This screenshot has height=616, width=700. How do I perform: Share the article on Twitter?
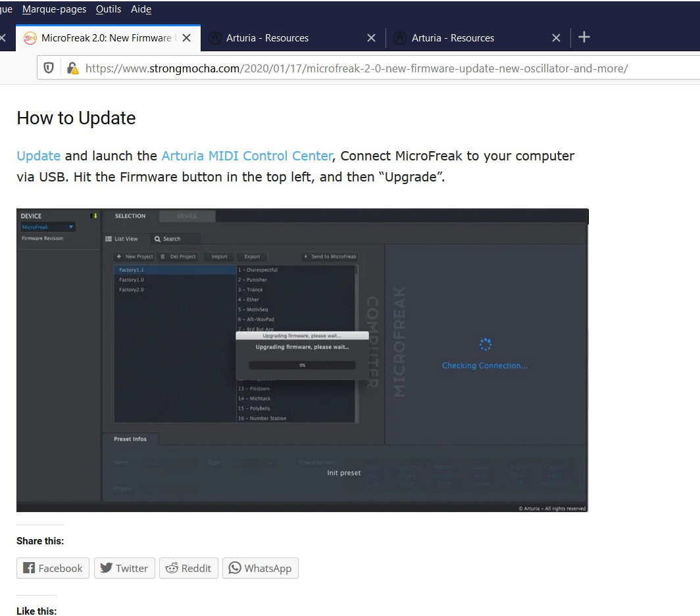click(124, 568)
